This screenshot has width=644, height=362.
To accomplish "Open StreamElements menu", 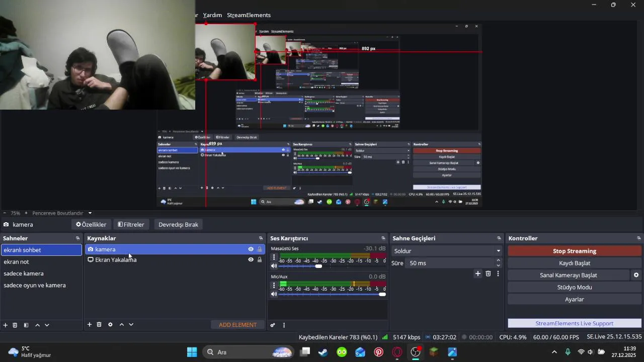I will (249, 15).
